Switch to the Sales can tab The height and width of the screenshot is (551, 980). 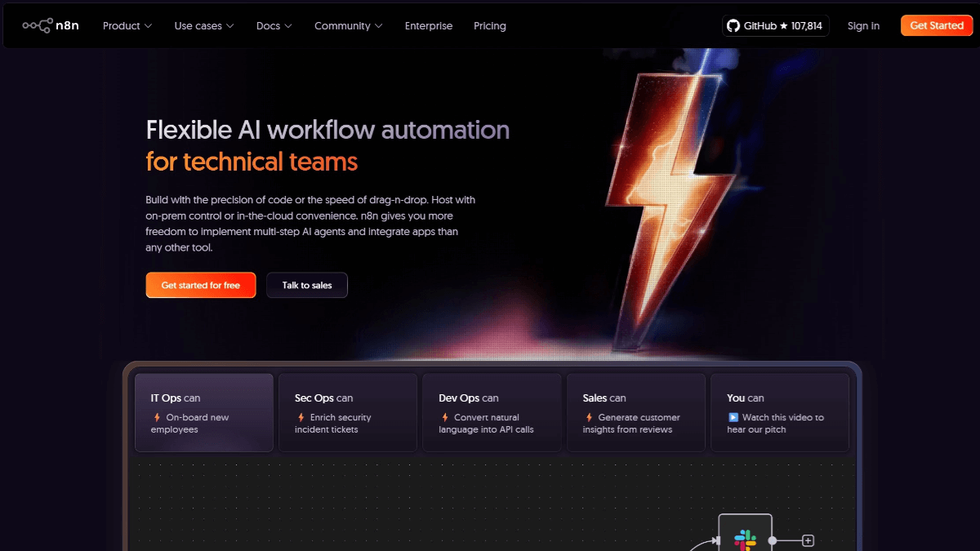coord(636,412)
